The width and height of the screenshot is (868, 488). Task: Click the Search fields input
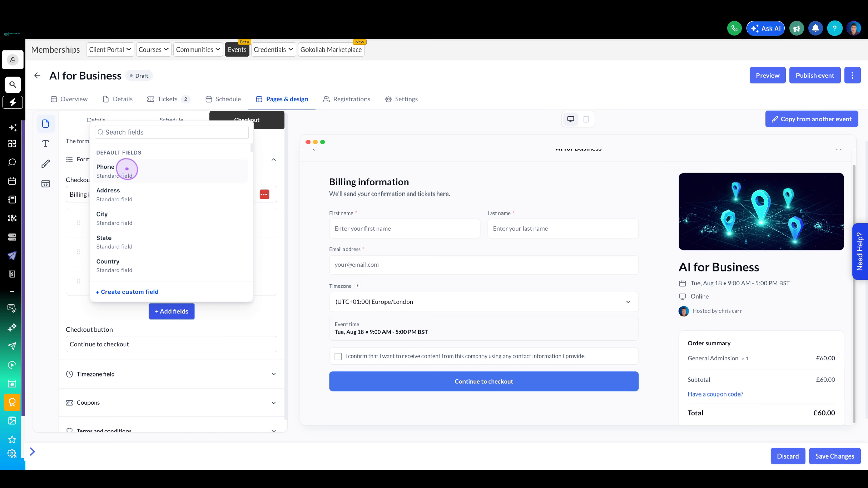[x=172, y=132]
